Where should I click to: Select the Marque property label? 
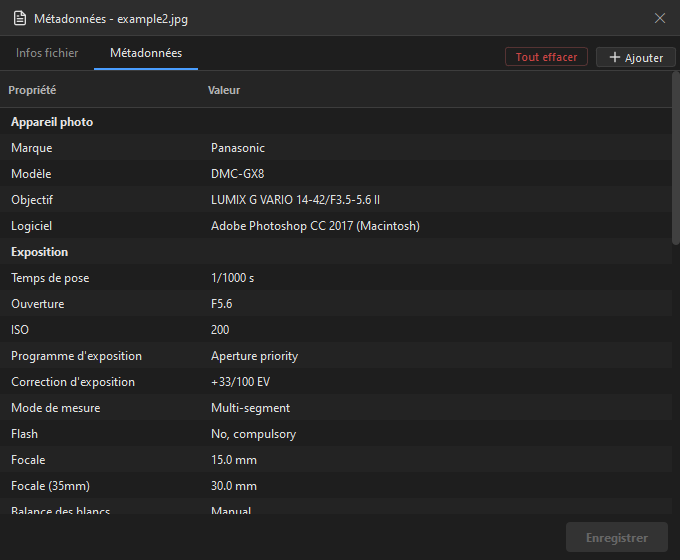[32, 148]
